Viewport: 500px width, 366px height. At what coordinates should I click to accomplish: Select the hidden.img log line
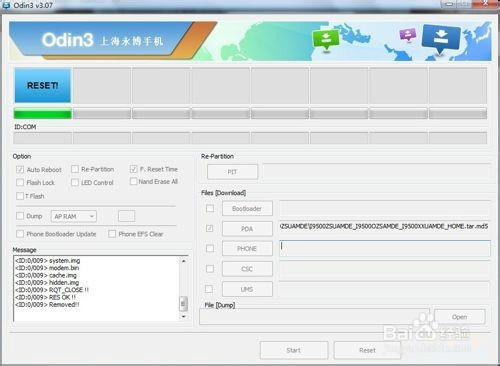(47, 283)
